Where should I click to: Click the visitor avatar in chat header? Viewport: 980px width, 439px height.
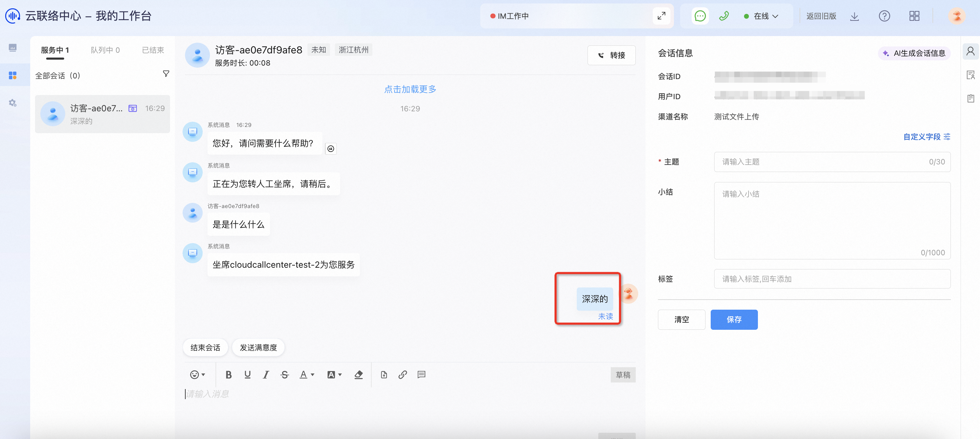point(197,55)
